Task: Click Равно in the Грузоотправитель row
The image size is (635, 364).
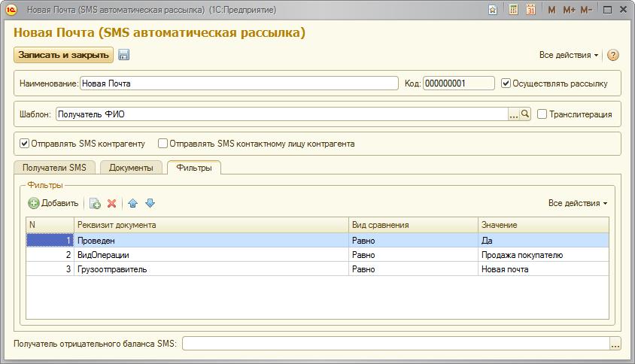Action: [413, 268]
